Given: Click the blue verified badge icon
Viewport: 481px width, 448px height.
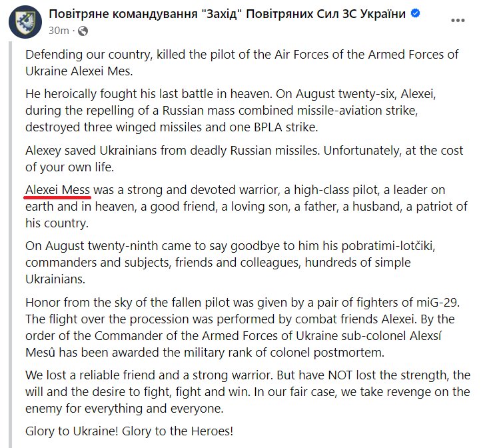Looking at the screenshot, I should pos(415,13).
